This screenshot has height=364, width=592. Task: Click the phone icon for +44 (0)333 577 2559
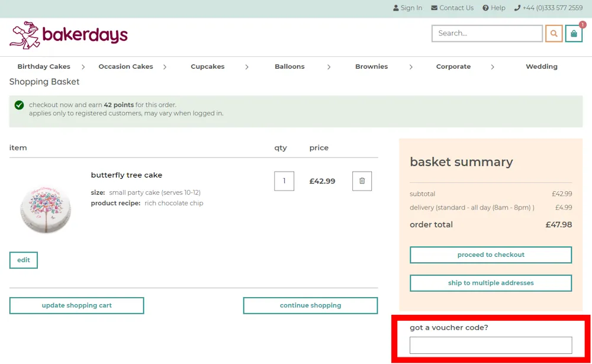tap(517, 8)
